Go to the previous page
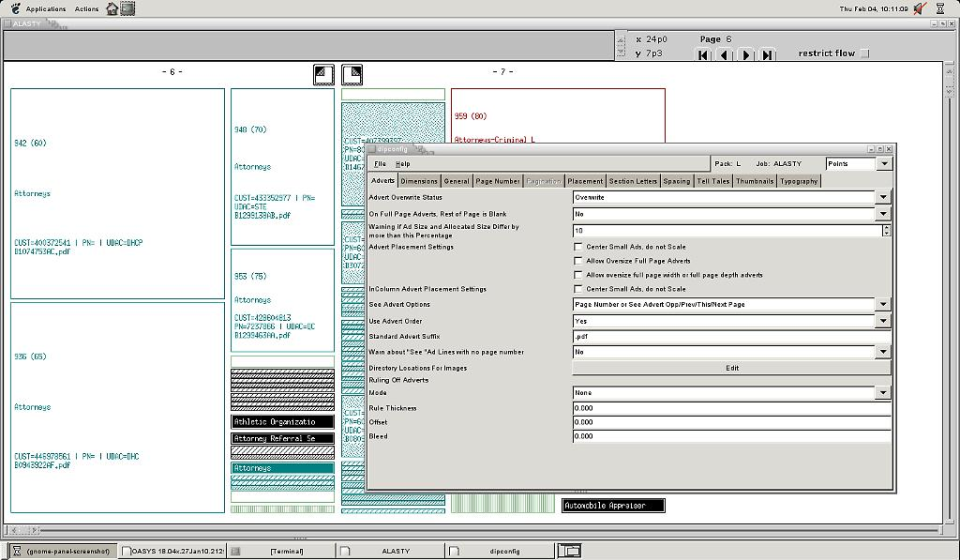 point(724,55)
